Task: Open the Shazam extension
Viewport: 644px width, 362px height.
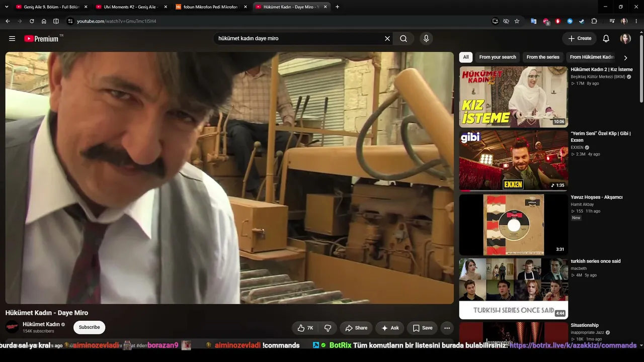Action: click(570, 21)
